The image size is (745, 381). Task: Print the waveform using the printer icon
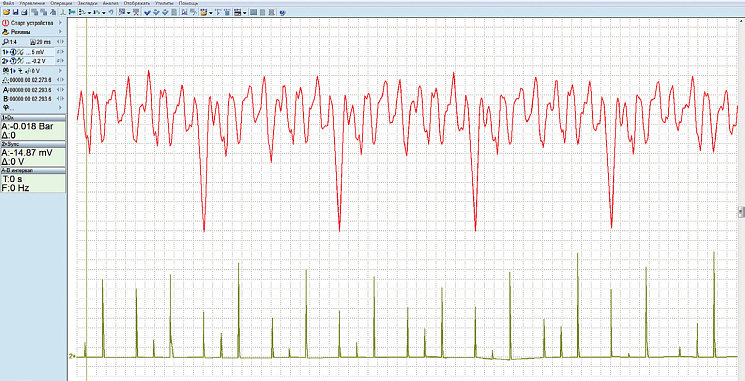coord(24,12)
